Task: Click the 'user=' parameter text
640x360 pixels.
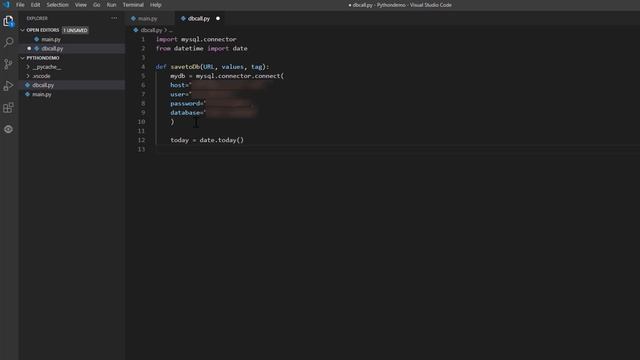Action: [180, 94]
